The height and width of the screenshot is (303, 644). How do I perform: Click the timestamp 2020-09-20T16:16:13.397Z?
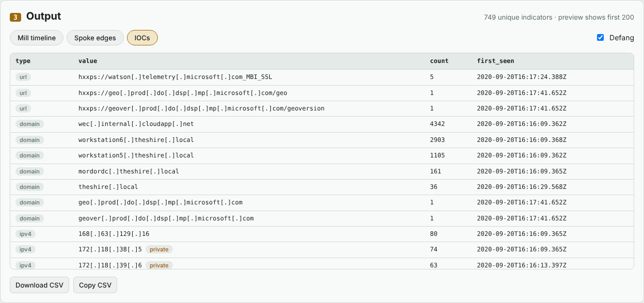point(522,265)
